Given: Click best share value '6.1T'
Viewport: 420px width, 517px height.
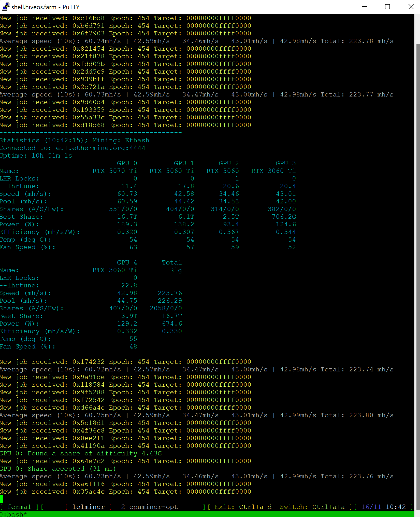Looking at the screenshot, I should [x=186, y=217].
